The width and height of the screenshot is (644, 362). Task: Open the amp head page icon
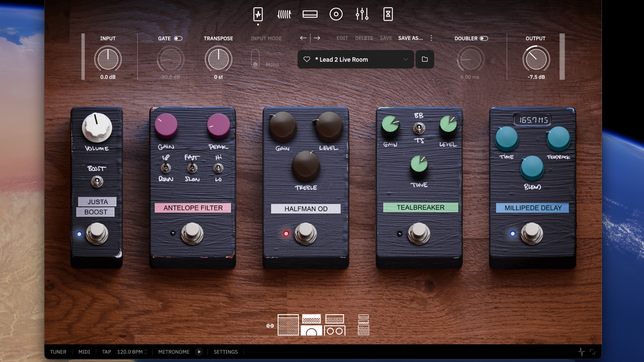311,14
